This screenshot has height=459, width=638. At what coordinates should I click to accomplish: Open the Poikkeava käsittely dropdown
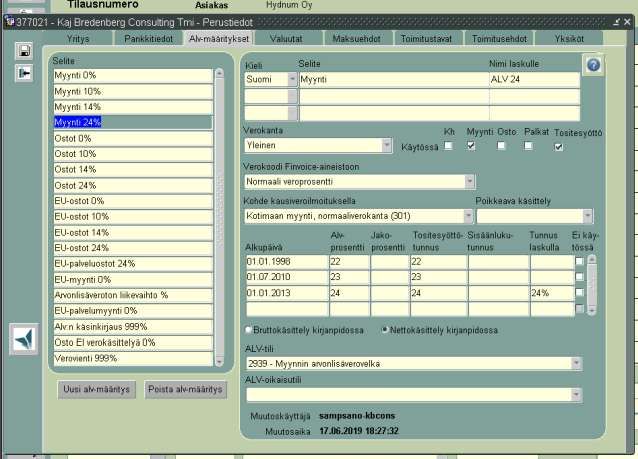[x=588, y=216]
